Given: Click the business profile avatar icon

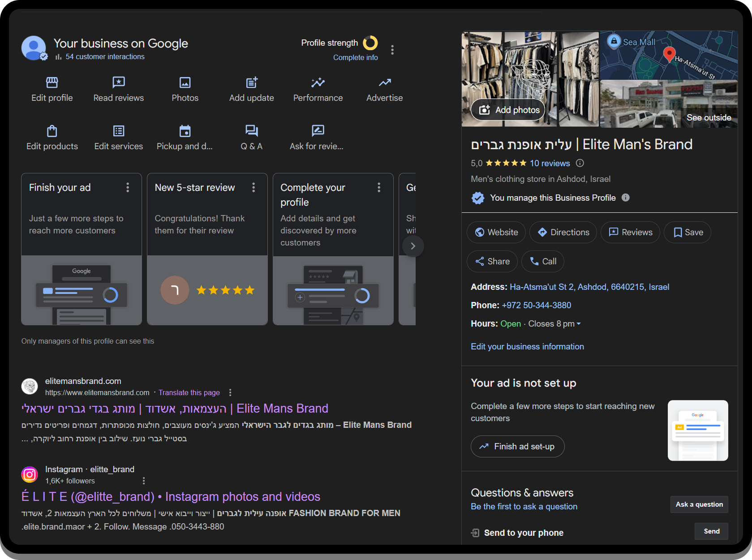Looking at the screenshot, I should (34, 48).
